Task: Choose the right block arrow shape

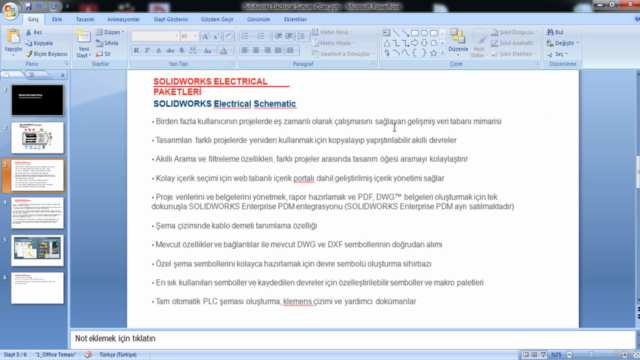Action: [x=415, y=43]
